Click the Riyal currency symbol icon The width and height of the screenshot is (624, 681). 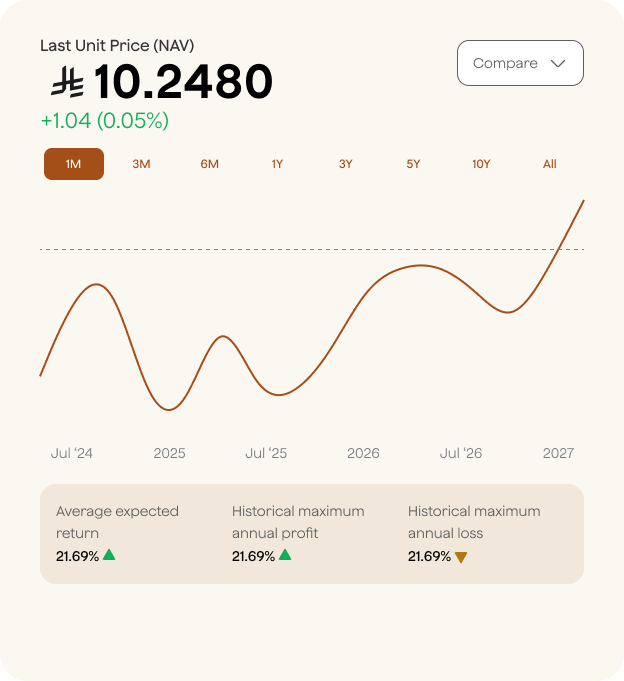click(x=68, y=82)
